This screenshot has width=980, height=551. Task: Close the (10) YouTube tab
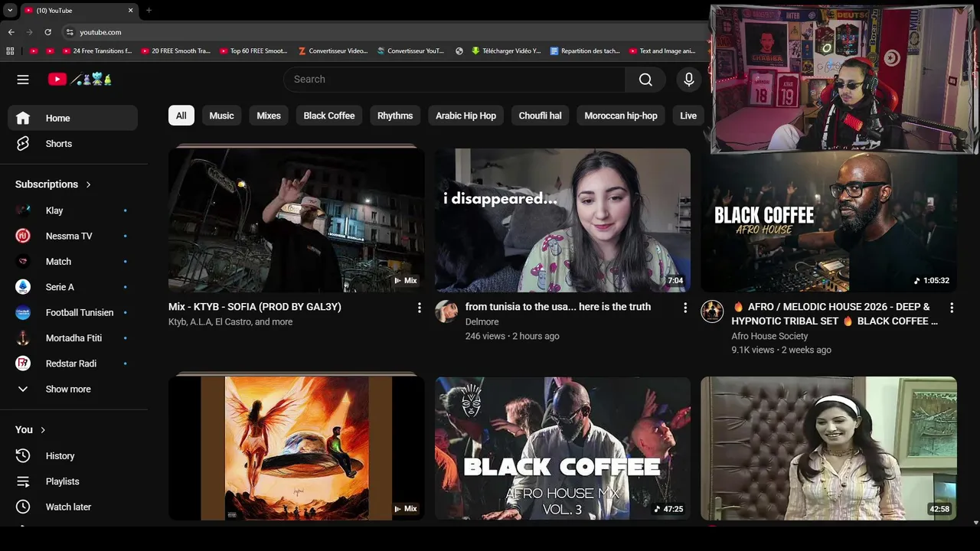click(130, 11)
